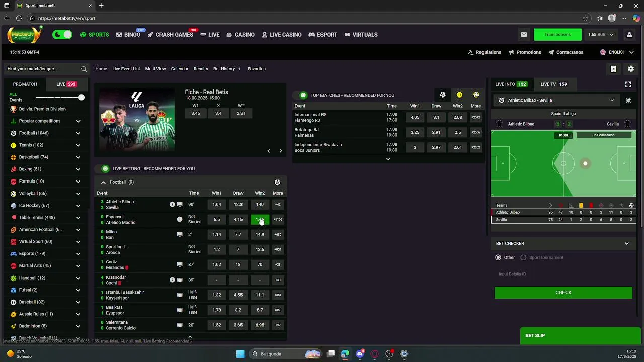Open the CASINO menu
The width and height of the screenshot is (644, 362).
click(240, 35)
